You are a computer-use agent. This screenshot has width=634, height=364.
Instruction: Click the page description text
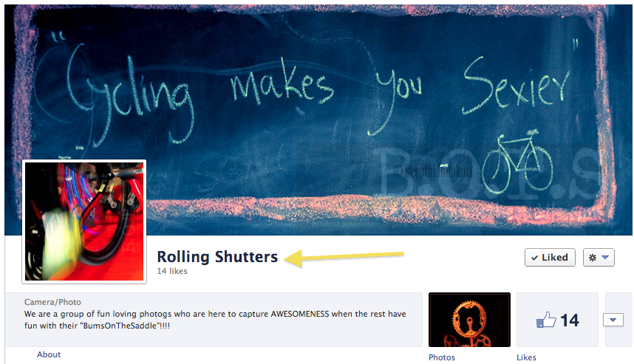(x=215, y=320)
